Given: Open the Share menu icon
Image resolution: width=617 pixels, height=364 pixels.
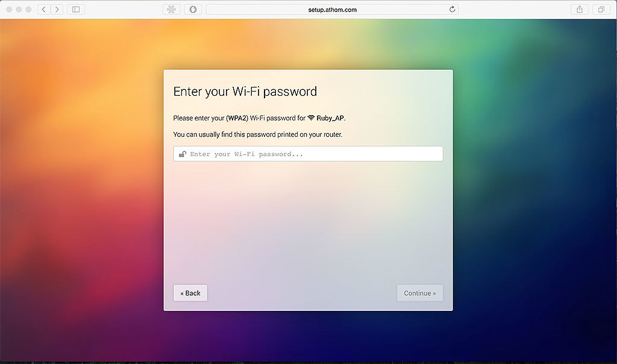Looking at the screenshot, I should [x=580, y=10].
